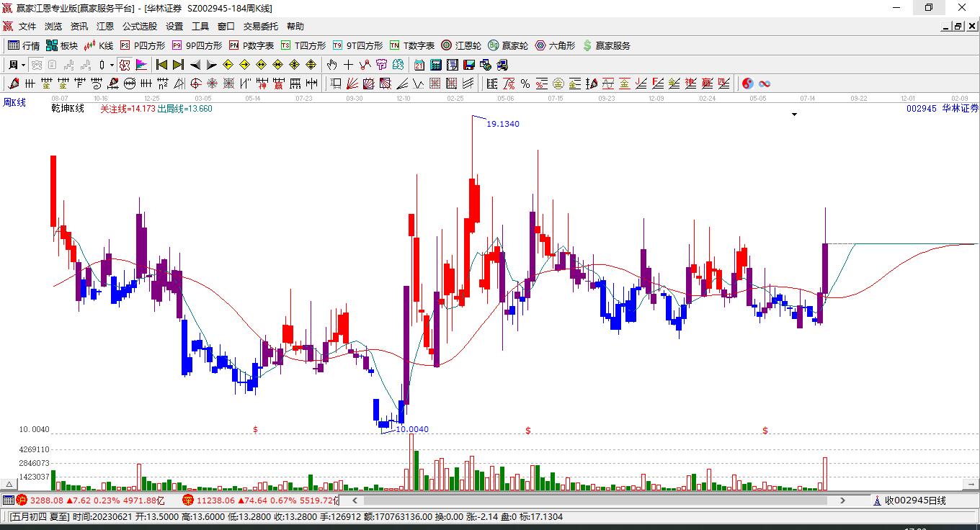This screenshot has height=530, width=980.
Task: Open the 资讯 menu
Action: [x=79, y=27]
